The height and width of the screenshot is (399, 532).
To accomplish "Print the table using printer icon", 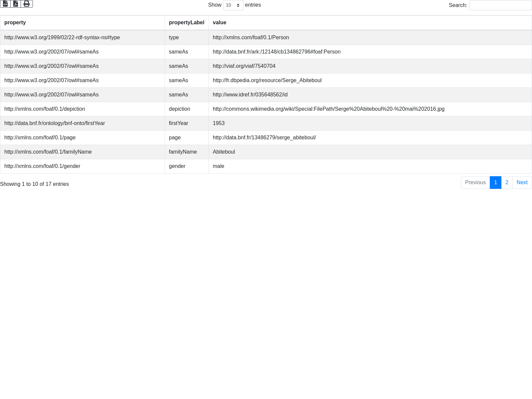I will tap(27, 4).
